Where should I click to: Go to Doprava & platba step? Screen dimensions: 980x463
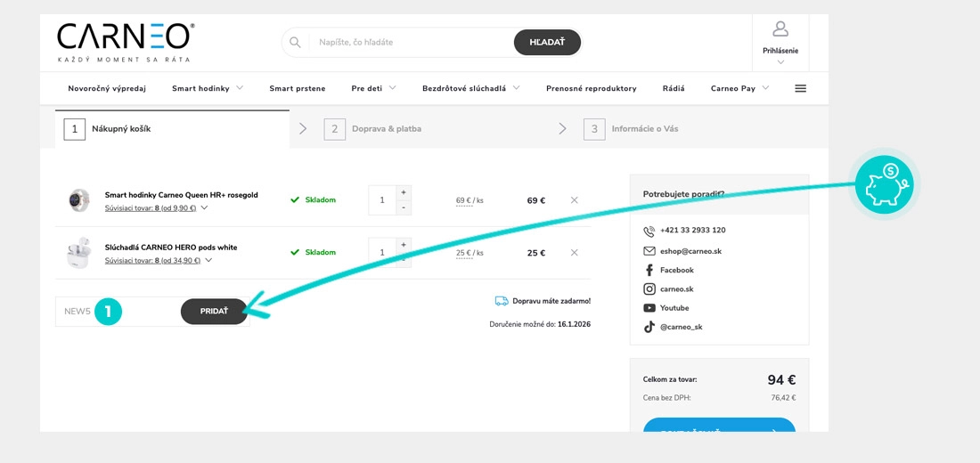click(x=386, y=129)
